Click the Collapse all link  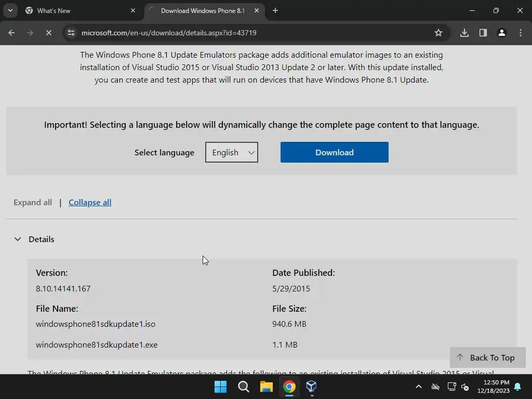click(90, 203)
